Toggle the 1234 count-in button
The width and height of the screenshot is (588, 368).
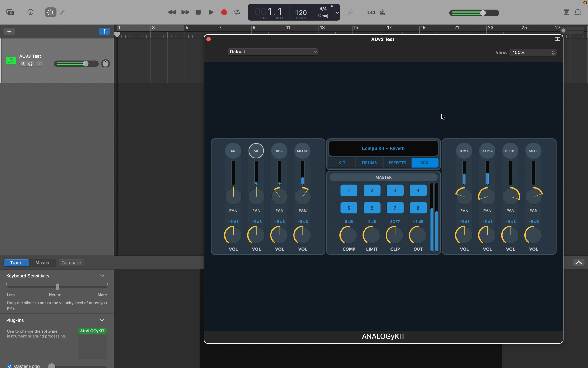370,12
